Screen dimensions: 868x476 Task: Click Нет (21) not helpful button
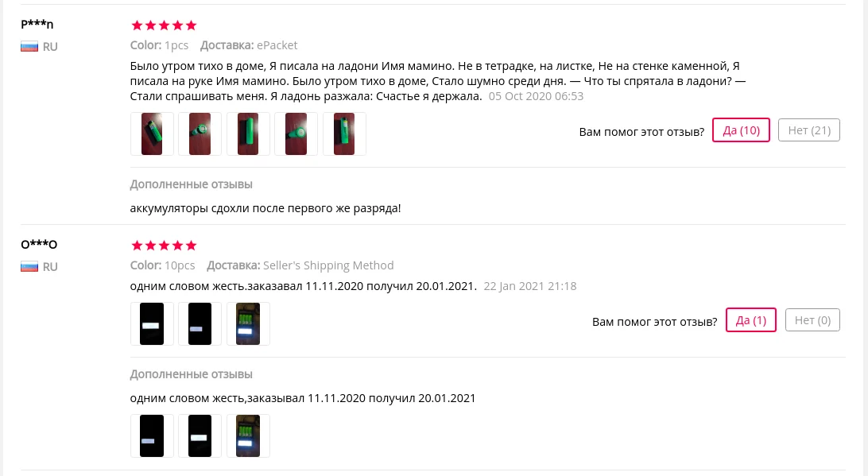808,130
